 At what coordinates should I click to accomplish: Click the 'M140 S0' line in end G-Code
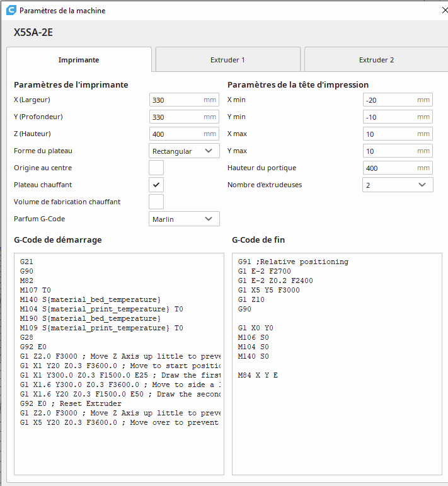click(253, 356)
